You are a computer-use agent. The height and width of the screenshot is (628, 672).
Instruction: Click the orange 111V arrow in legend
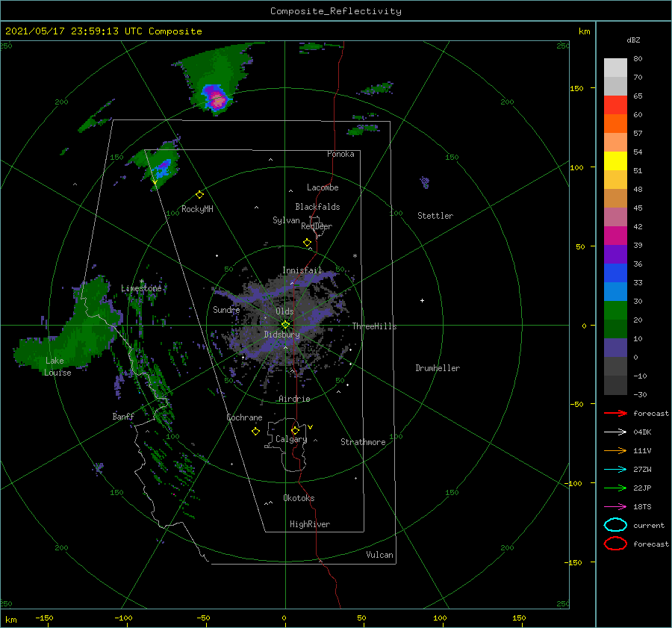[x=615, y=450]
